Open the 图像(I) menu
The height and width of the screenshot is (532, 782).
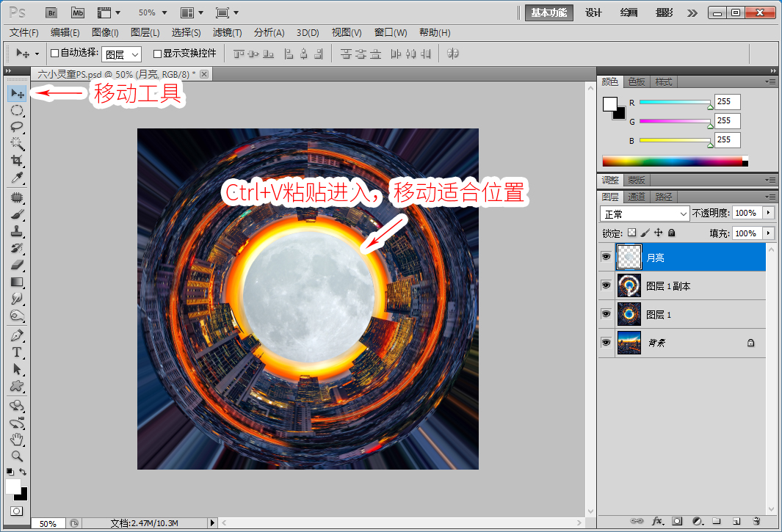105,33
